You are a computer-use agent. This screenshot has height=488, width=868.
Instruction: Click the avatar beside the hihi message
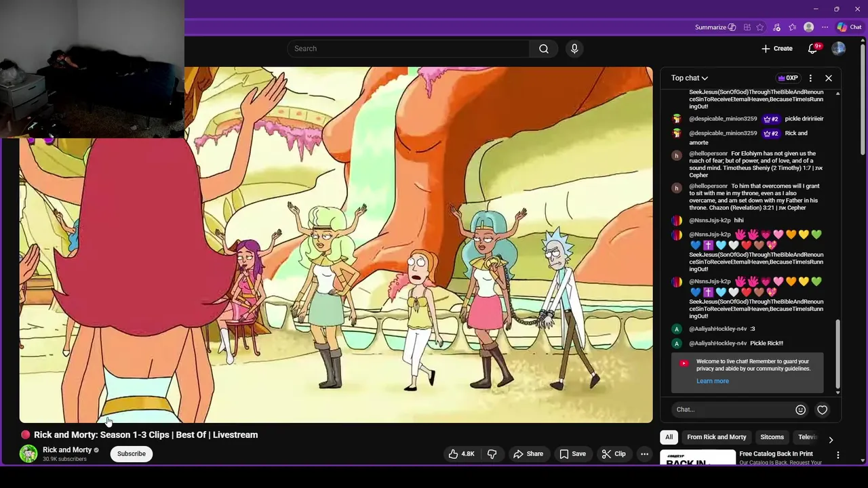click(676, 220)
